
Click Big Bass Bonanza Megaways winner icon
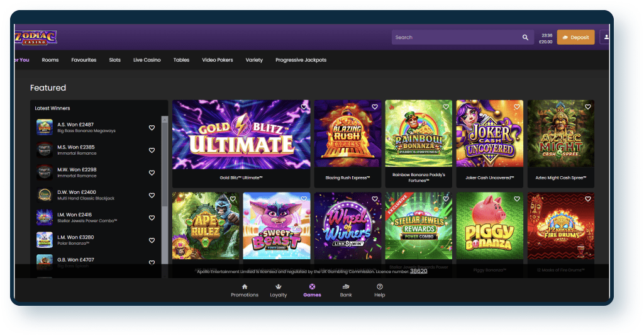45,127
